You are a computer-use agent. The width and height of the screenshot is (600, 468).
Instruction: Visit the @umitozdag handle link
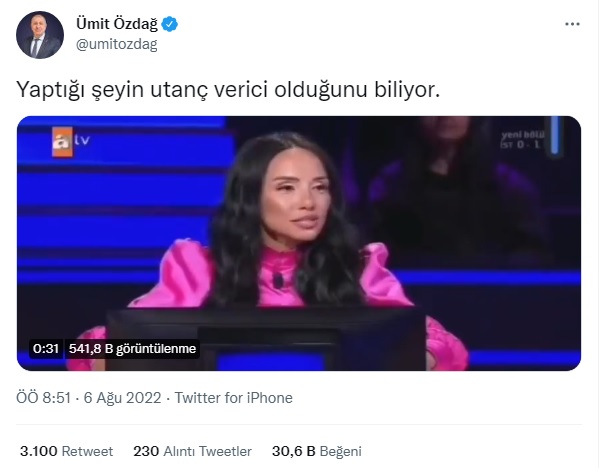117,44
